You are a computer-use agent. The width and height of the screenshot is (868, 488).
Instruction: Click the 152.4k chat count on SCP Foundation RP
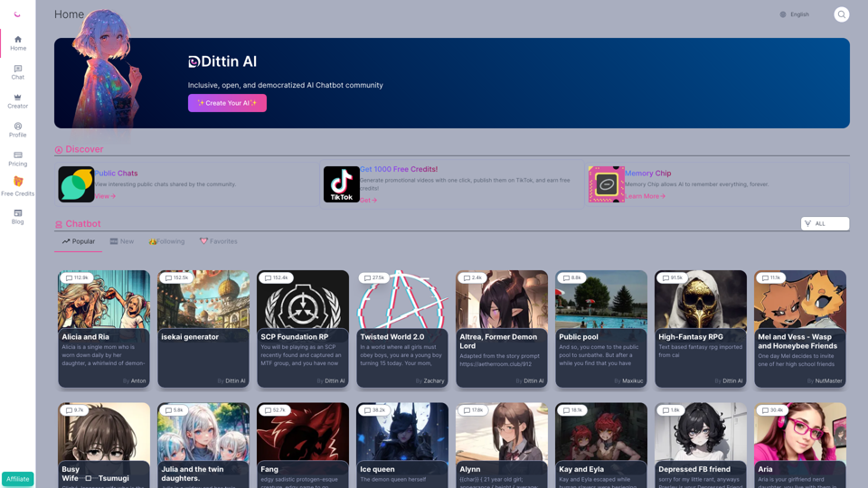coord(277,277)
